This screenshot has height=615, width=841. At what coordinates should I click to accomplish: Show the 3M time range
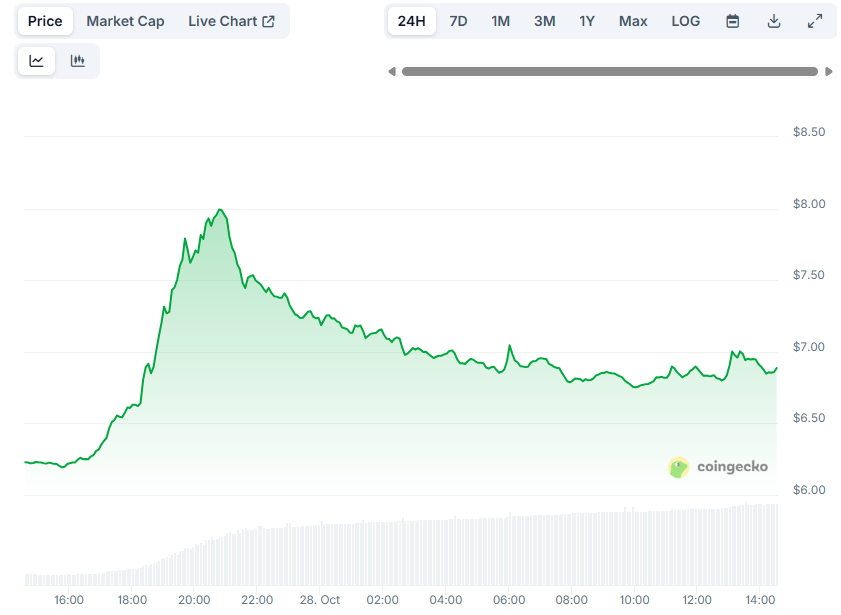pos(544,21)
